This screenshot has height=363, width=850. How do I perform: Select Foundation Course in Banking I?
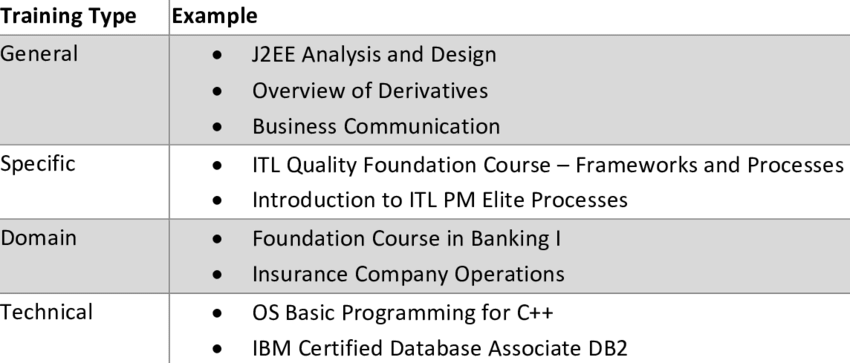click(x=407, y=239)
